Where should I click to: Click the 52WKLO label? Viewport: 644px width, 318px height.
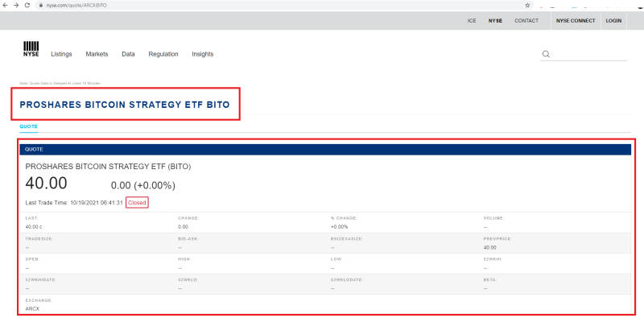pos(188,279)
